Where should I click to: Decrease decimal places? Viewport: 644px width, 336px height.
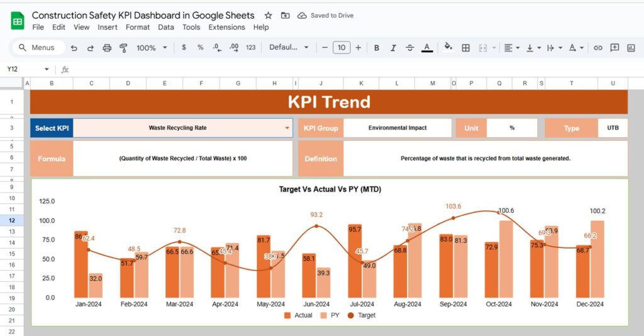[x=217, y=48]
